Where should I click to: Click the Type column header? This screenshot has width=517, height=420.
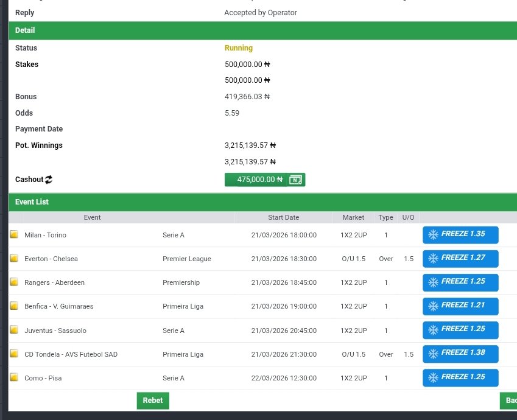386,217
